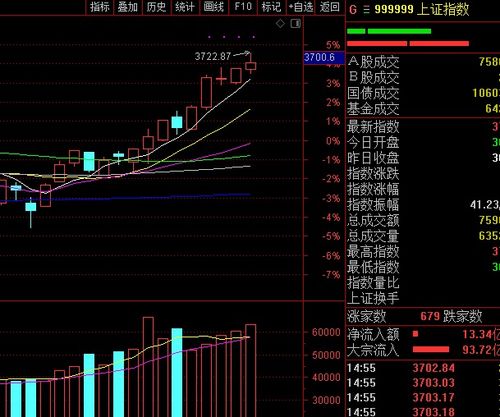
Task: Activate the 画线 line drawing tool
Action: coord(214,7)
